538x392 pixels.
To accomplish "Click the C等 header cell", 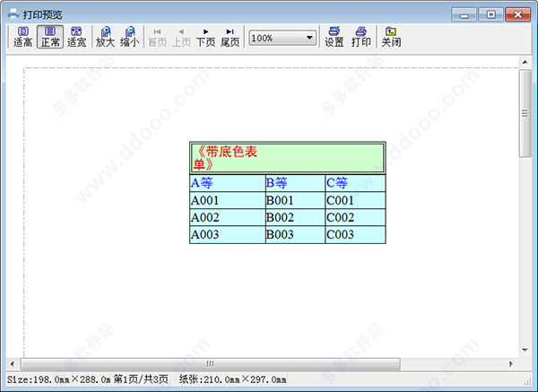I will click(355, 183).
